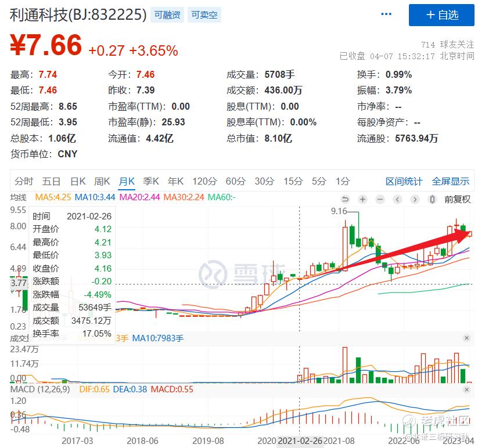
Task: Switch to 5分 chart tab
Action: [x=319, y=181]
